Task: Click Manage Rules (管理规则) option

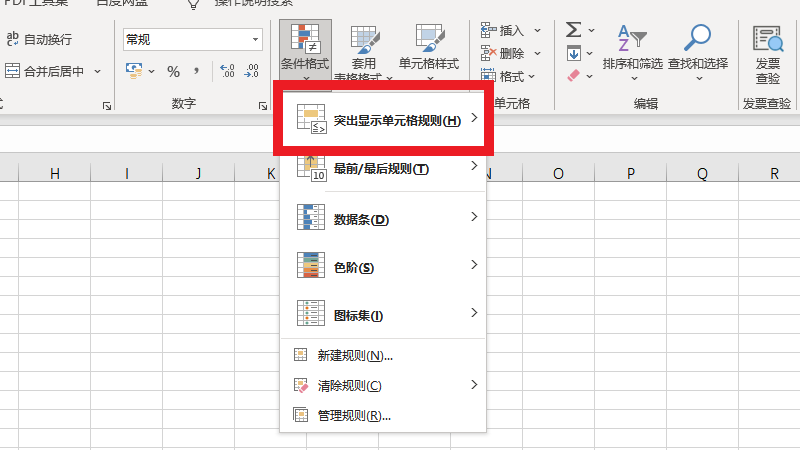Action: coord(353,415)
